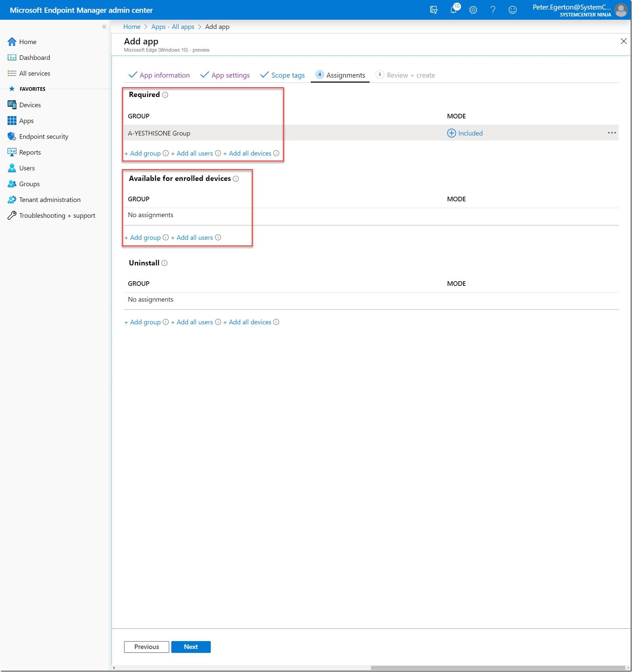Open Endpoint security in sidebar
The image size is (632, 672).
click(43, 137)
